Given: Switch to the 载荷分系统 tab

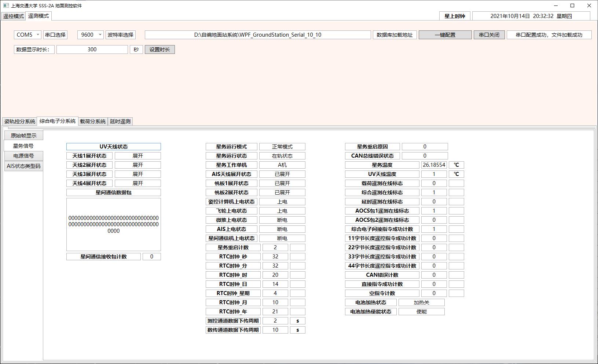Looking at the screenshot, I should point(93,121).
